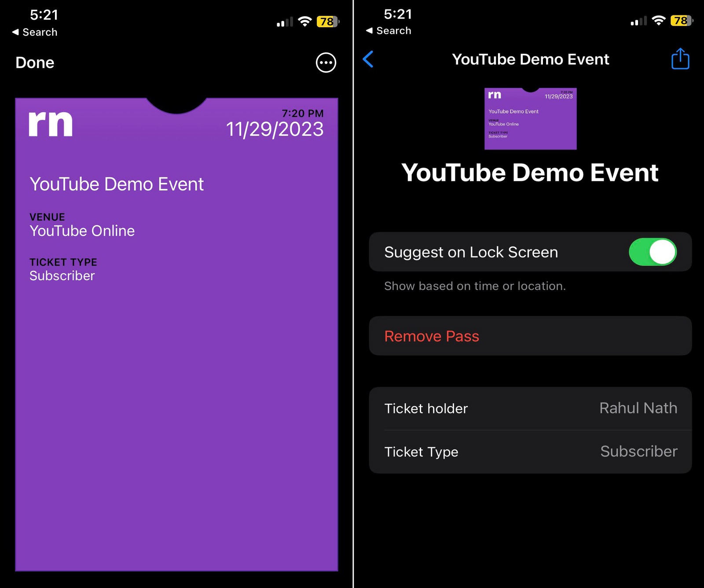Tap battery indicator on left screen status bar
The height and width of the screenshot is (588, 704).
[328, 22]
